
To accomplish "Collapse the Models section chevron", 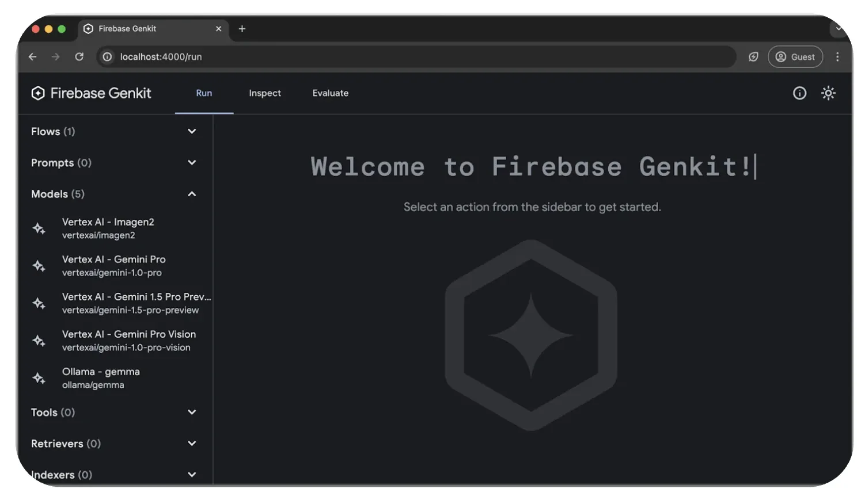I will (x=192, y=194).
